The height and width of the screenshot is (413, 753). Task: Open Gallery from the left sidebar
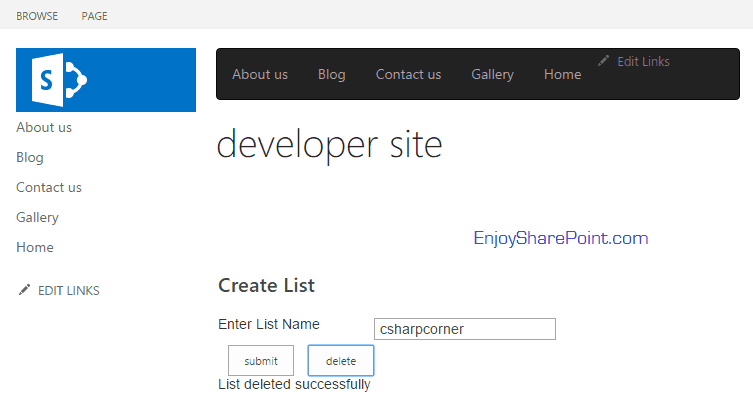click(x=37, y=217)
